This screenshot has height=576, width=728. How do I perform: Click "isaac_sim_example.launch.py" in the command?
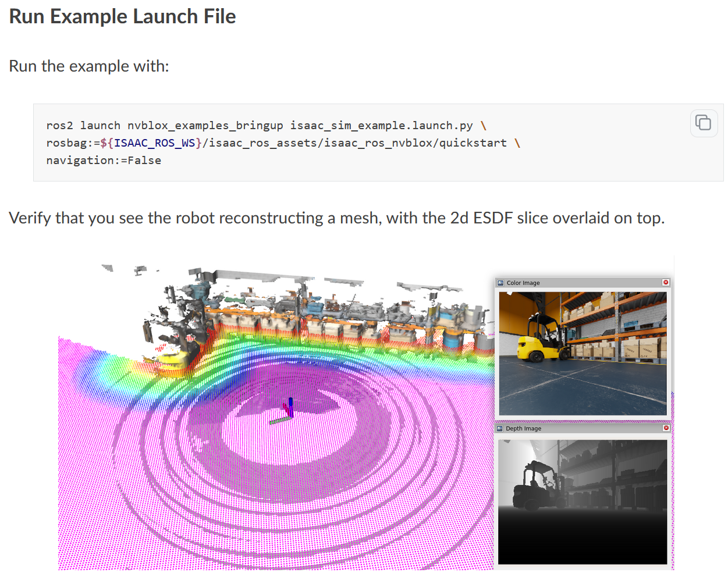pyautogui.click(x=381, y=126)
